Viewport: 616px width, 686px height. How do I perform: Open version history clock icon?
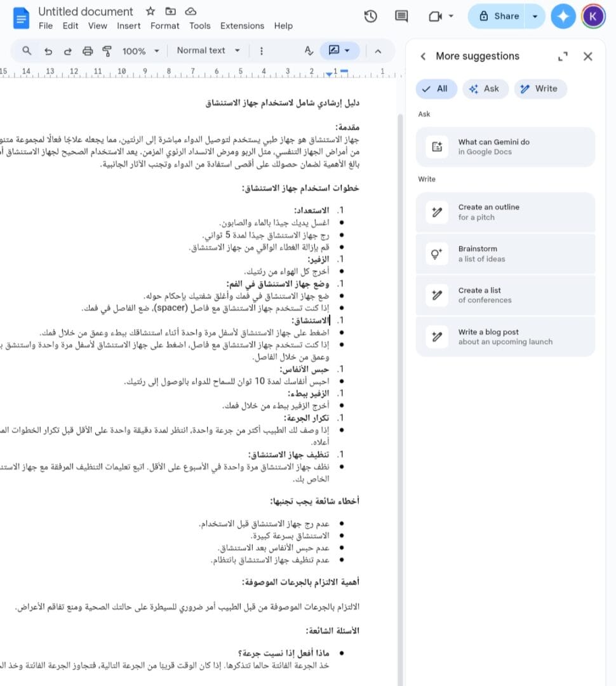click(371, 17)
